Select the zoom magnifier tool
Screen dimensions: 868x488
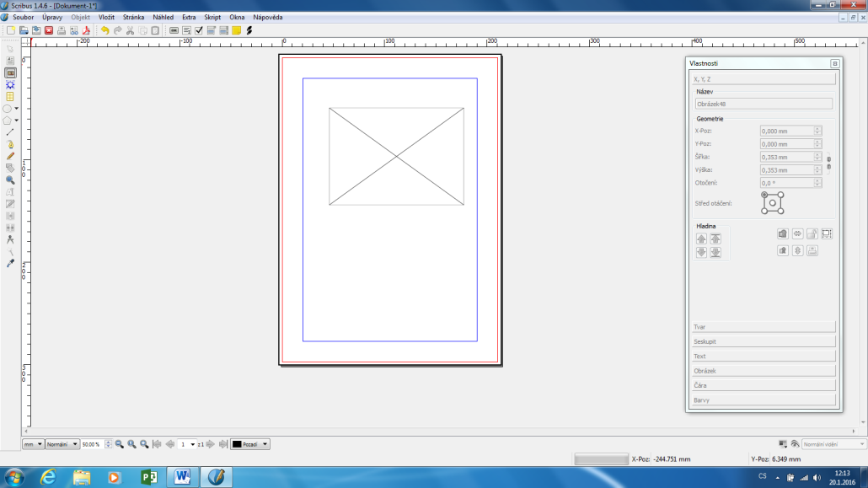coord(10,180)
